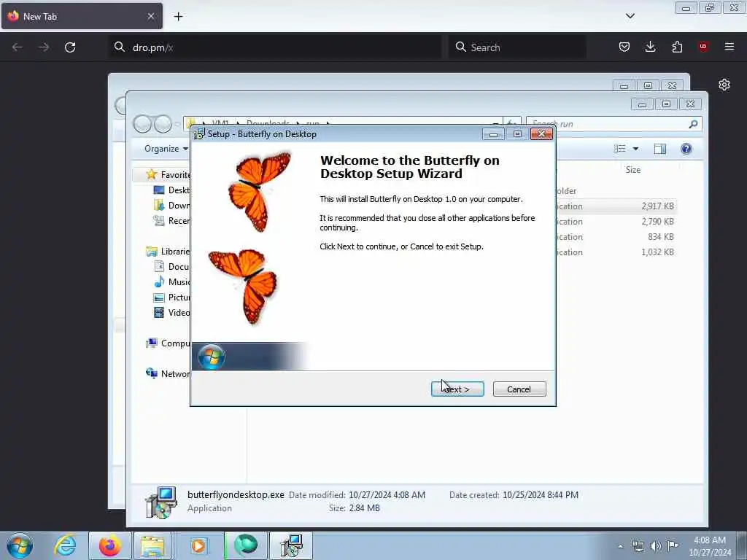Open Windows Explorer on the taskbar
The width and height of the screenshot is (747, 560).
pyautogui.click(x=152, y=545)
